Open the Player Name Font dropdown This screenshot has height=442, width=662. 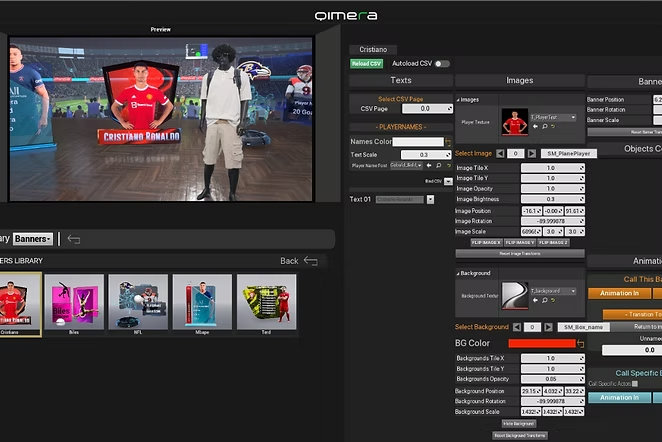click(406, 165)
